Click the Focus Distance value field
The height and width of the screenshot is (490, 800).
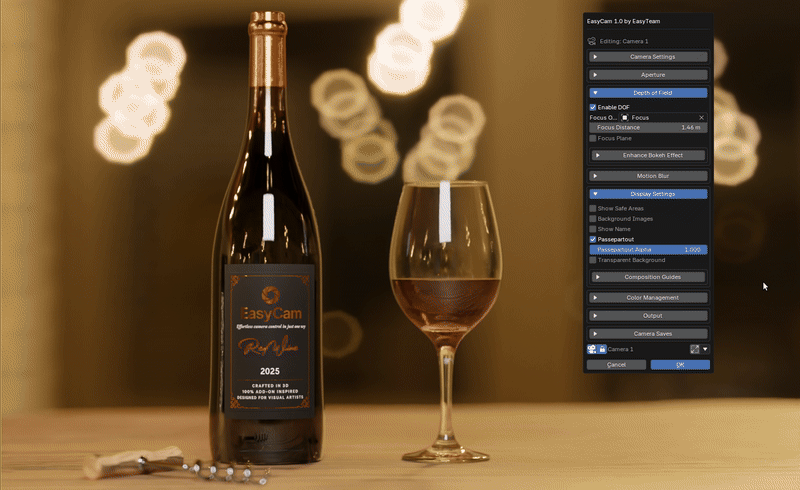tap(648, 128)
